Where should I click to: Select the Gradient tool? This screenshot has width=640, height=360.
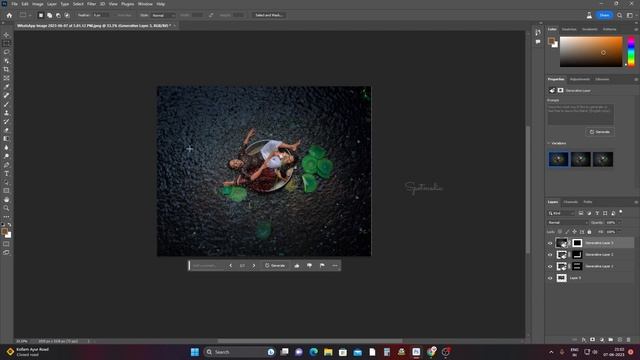(x=7, y=139)
